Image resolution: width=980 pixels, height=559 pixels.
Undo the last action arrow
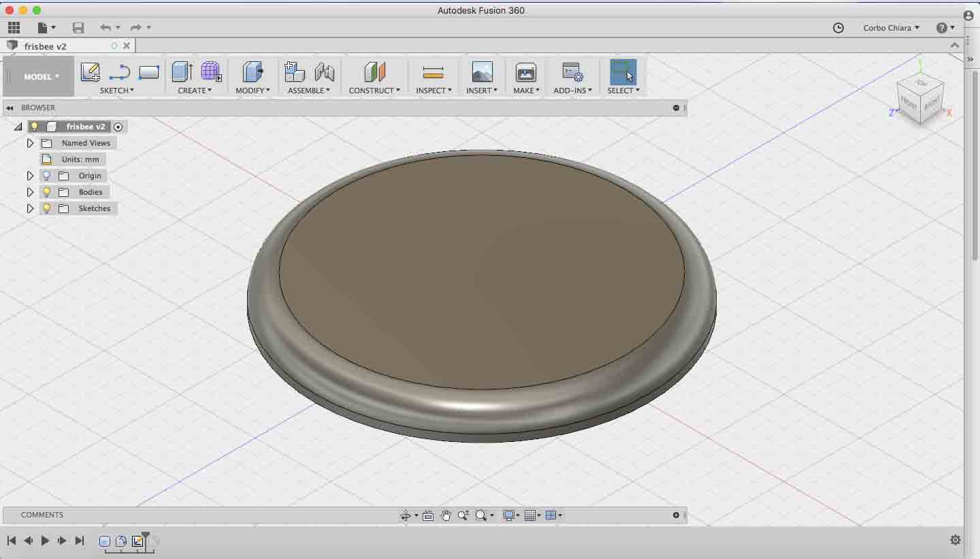[x=105, y=27]
